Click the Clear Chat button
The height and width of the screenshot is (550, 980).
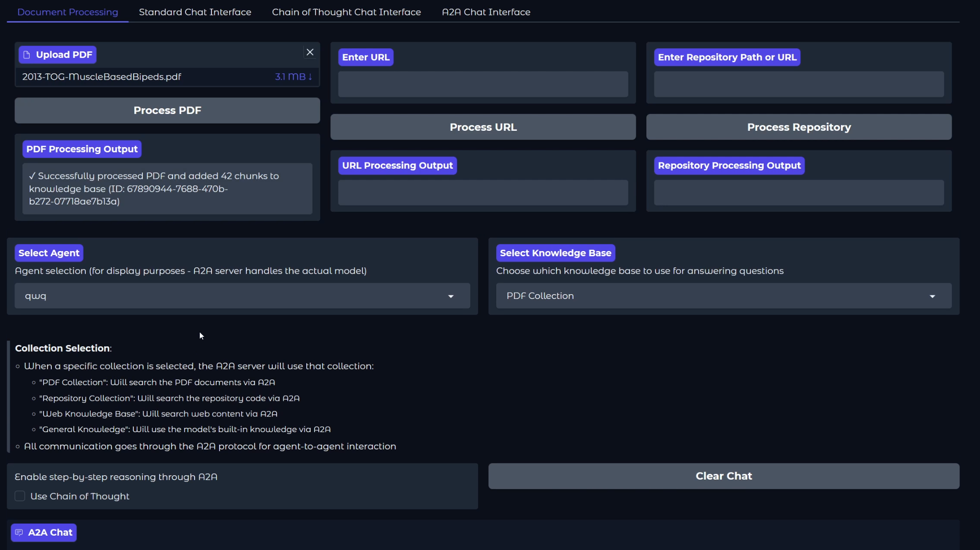click(x=723, y=476)
